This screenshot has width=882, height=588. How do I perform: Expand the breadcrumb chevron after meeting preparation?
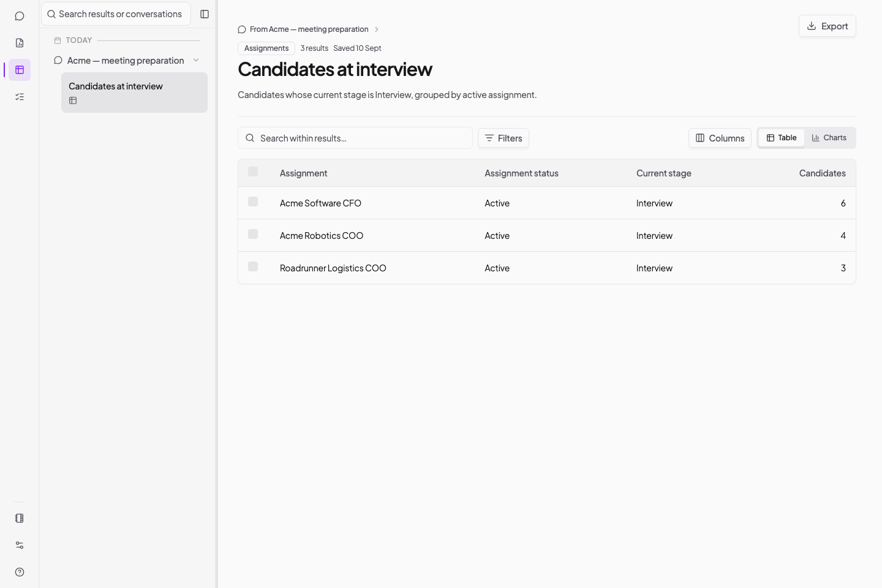[x=377, y=29]
